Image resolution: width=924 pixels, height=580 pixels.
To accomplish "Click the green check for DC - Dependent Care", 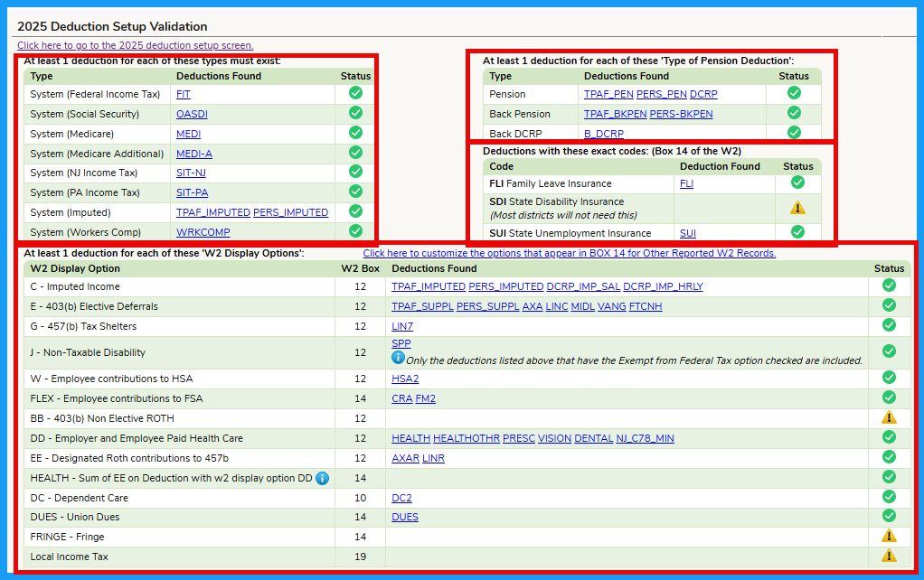I will pyautogui.click(x=890, y=496).
